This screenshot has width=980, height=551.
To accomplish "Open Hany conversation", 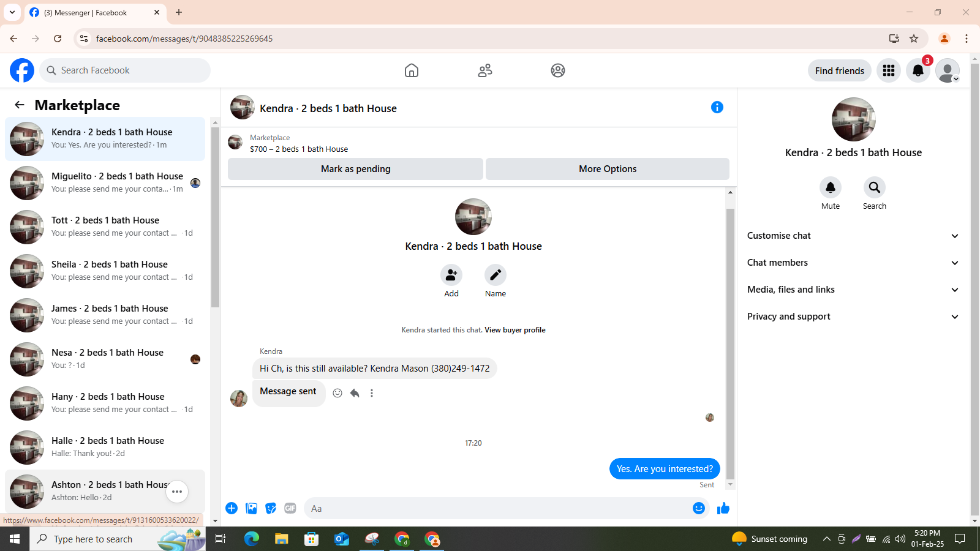I will pos(105,403).
